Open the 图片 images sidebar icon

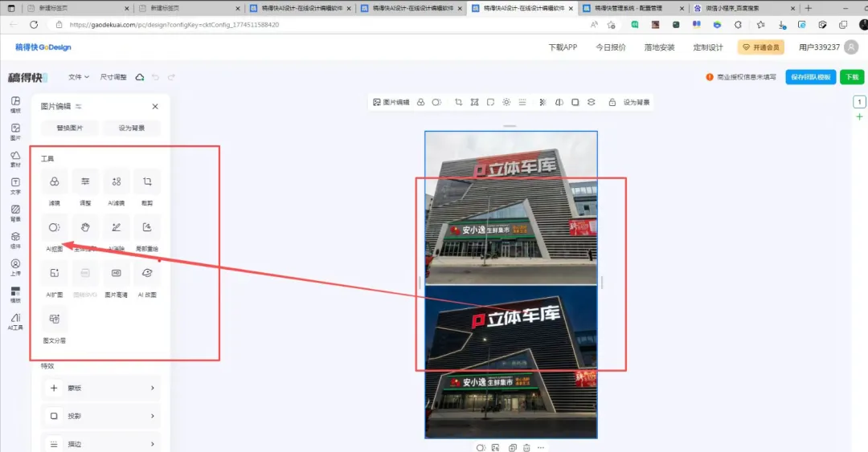(15, 132)
